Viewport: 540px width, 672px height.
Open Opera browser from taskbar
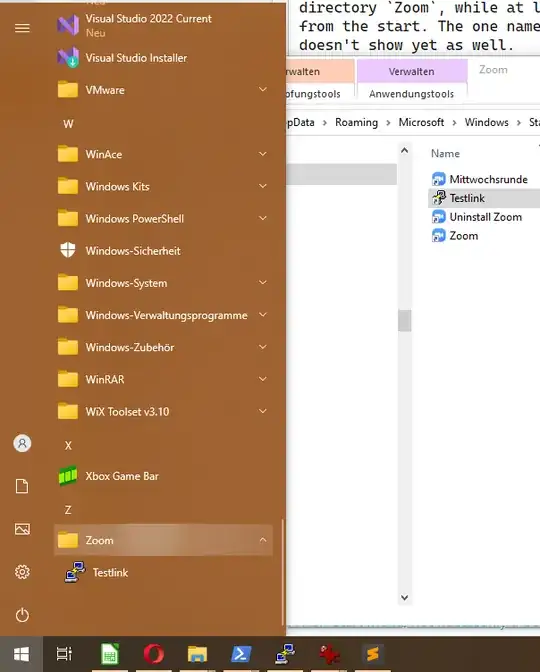coord(153,654)
